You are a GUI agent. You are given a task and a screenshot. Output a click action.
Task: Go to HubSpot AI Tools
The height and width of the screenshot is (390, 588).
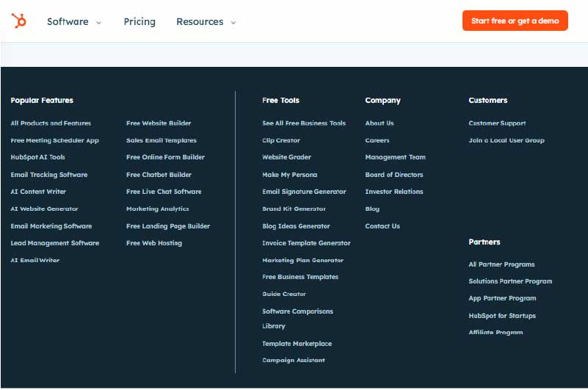coord(38,157)
